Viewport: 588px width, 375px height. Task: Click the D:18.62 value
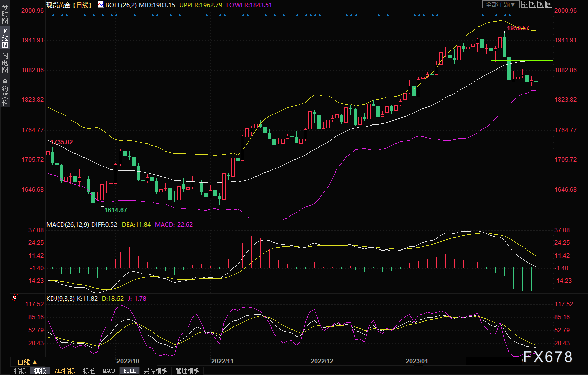[x=112, y=299]
